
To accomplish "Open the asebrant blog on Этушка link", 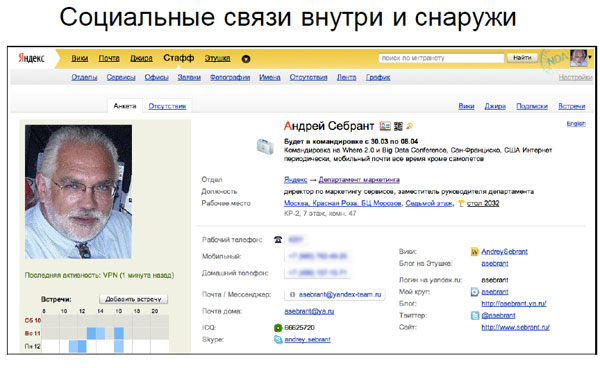I will [495, 264].
